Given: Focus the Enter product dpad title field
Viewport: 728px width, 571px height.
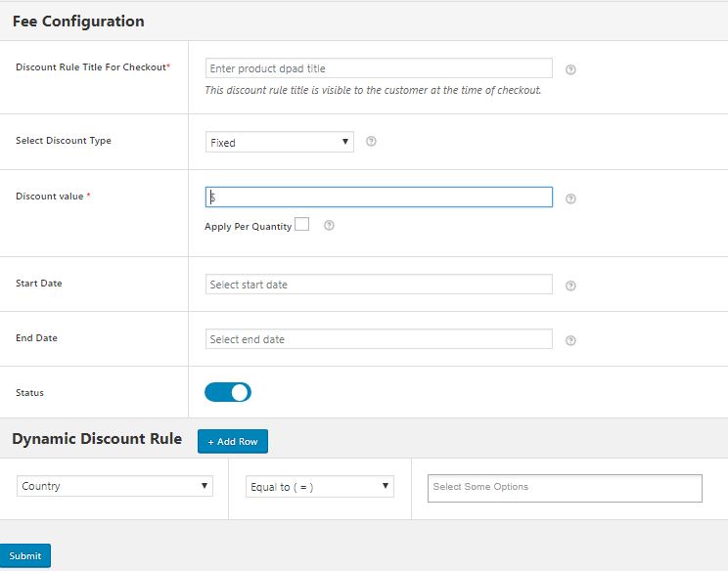Looking at the screenshot, I should 379,68.
